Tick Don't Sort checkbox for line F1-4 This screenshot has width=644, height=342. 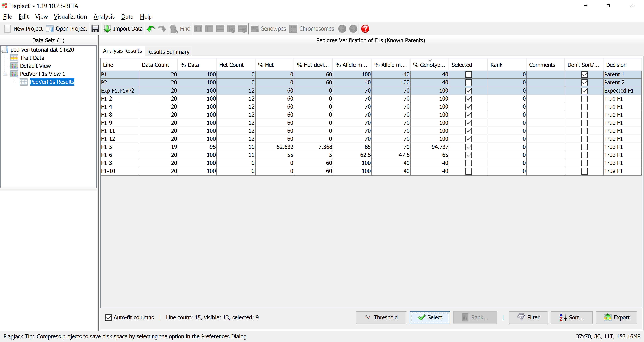tap(584, 107)
